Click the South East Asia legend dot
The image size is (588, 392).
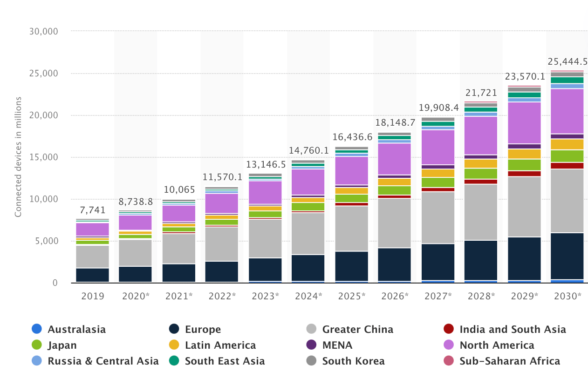click(174, 361)
